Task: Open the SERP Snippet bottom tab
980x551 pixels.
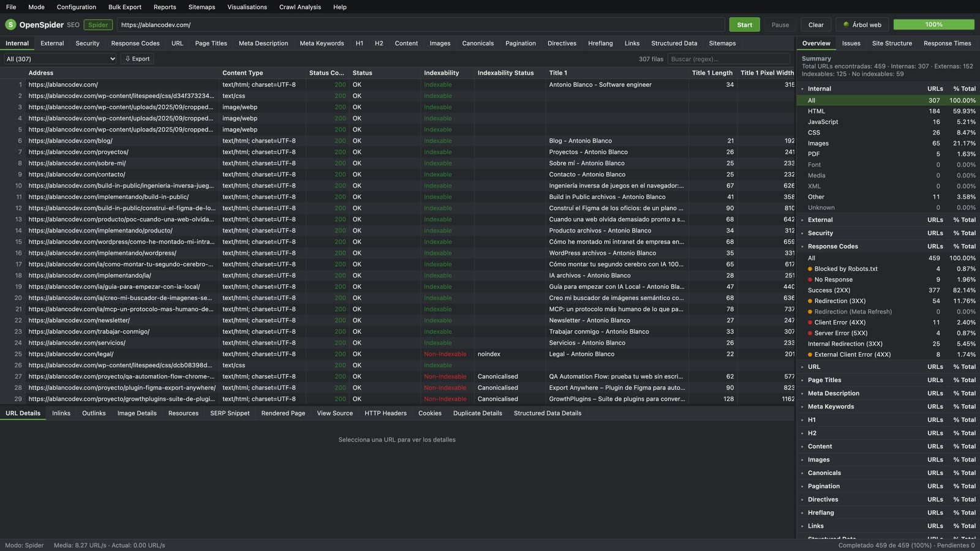Action: tap(230, 413)
